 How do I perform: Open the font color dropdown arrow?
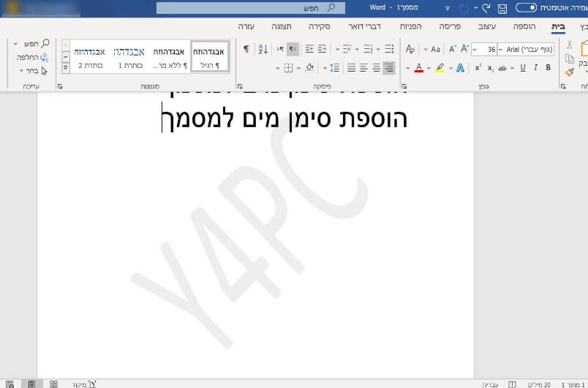tap(407, 68)
